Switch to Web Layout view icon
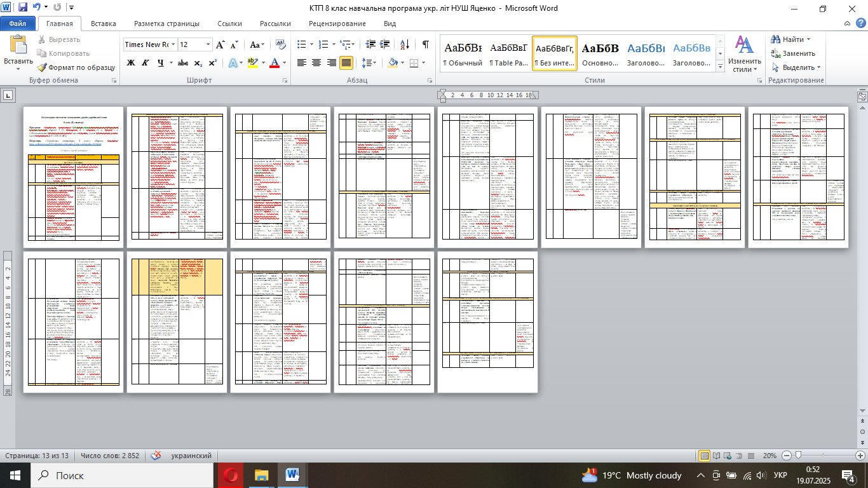 (x=728, y=456)
